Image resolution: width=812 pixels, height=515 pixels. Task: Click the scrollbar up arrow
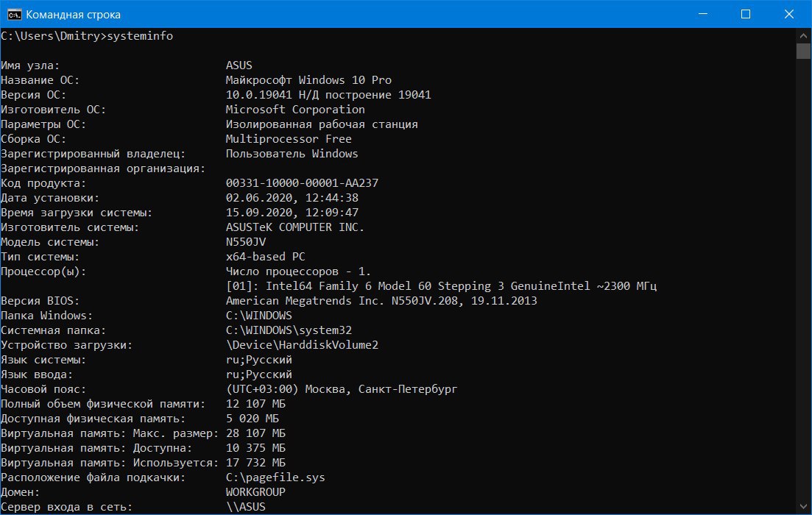point(803,36)
